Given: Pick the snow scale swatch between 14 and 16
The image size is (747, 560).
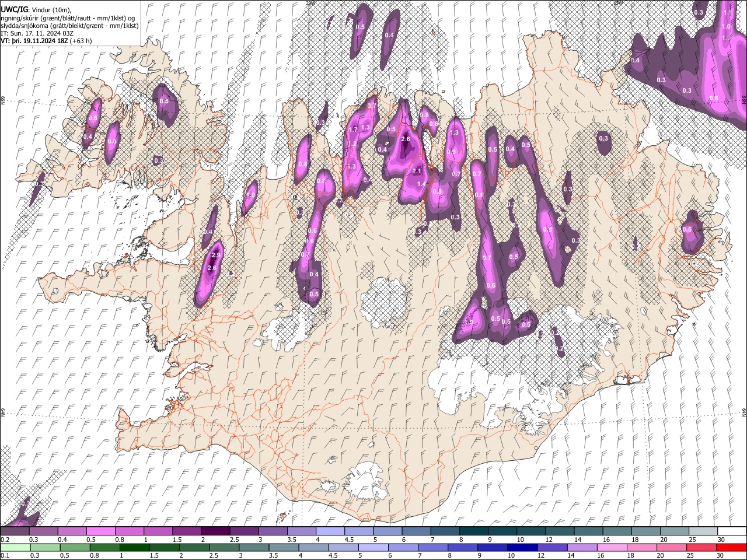Looking at the screenshot, I should (588, 531).
